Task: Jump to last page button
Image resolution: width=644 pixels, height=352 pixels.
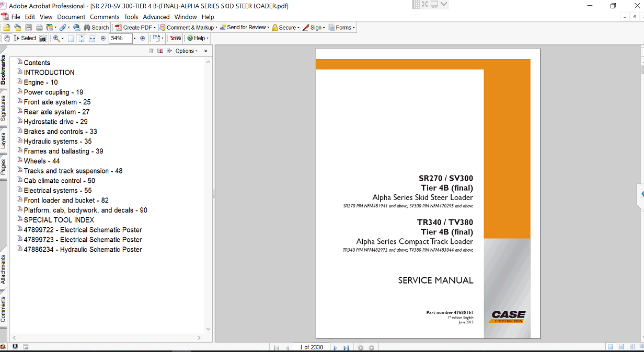Action: pyautogui.click(x=346, y=347)
